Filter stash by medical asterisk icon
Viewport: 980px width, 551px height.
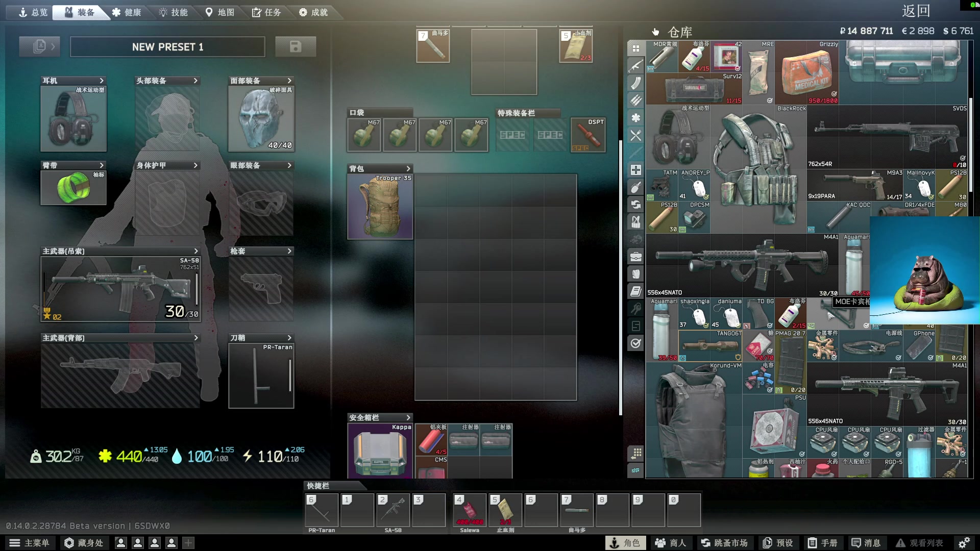point(635,118)
